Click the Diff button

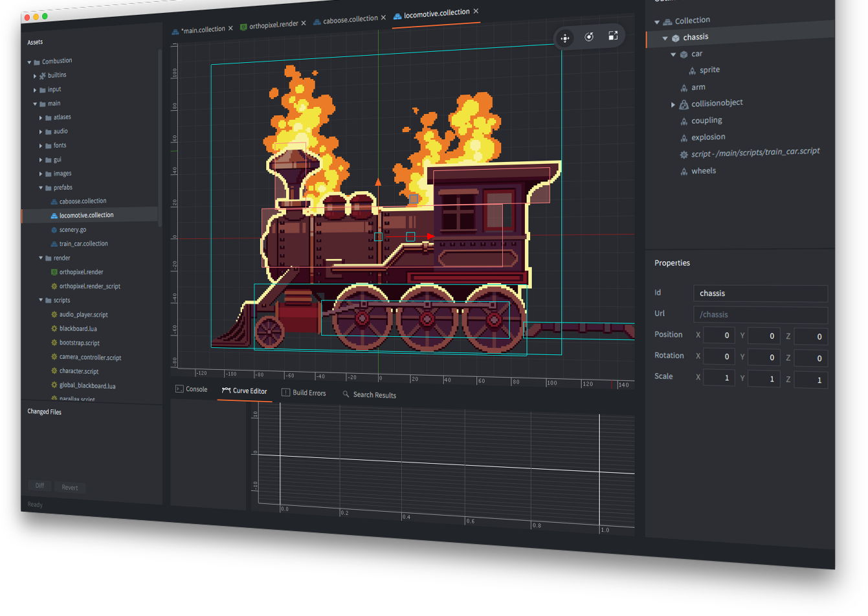pyautogui.click(x=39, y=486)
